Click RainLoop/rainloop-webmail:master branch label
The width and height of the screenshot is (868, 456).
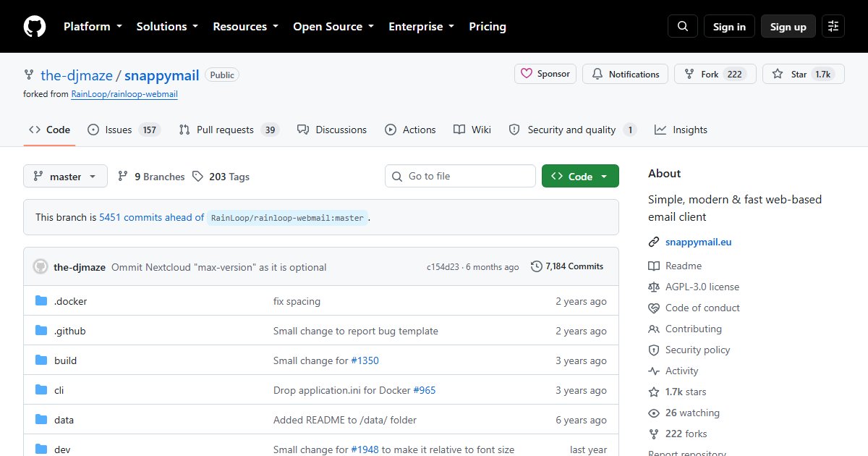coord(287,218)
